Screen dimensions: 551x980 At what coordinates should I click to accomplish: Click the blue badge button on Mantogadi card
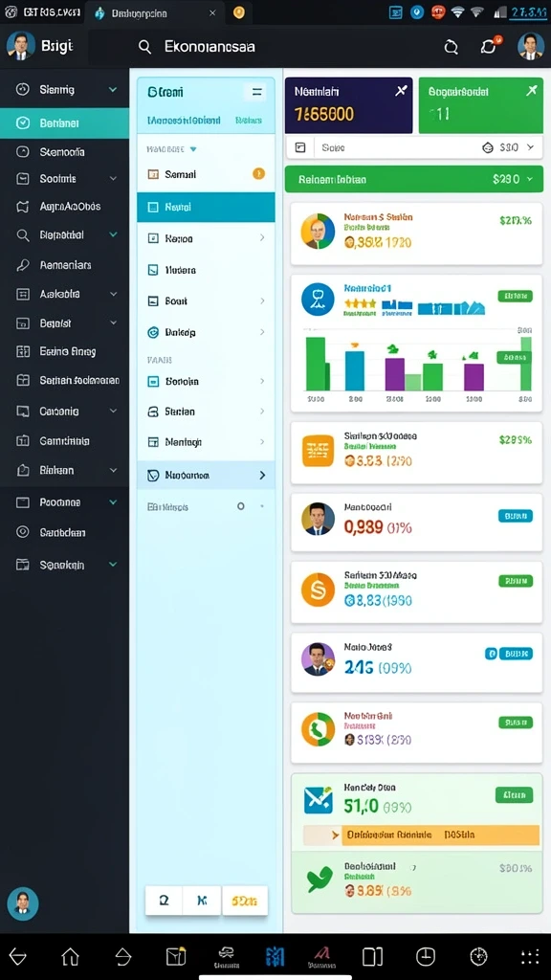(516, 516)
